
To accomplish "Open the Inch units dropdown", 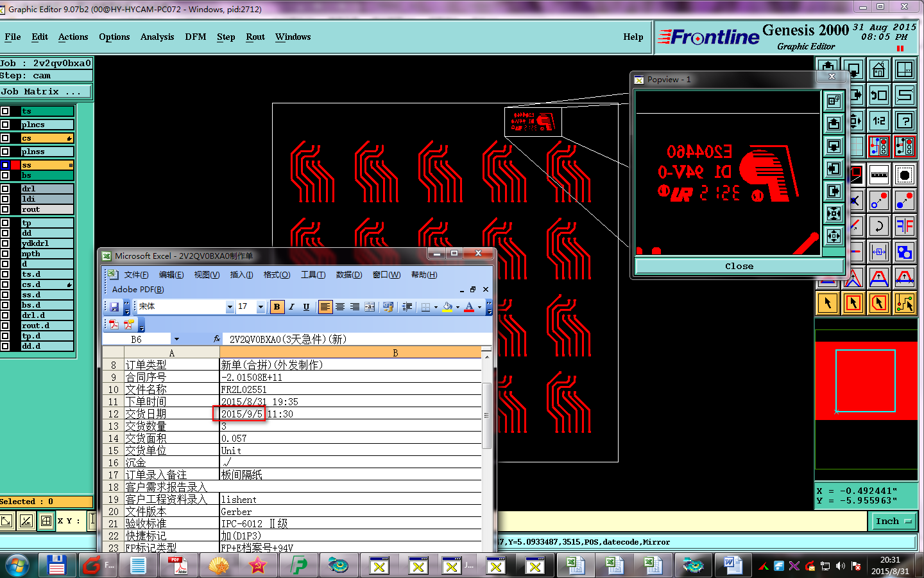I will click(894, 521).
